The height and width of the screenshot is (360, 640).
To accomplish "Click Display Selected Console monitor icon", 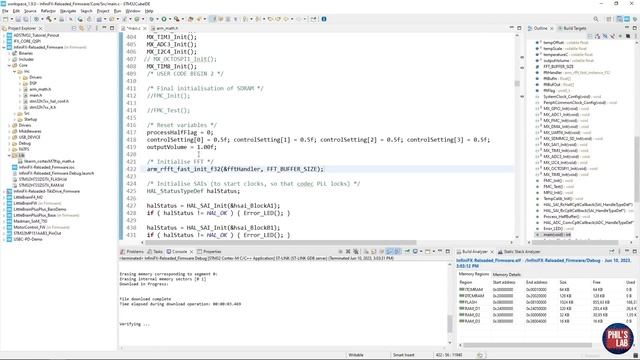I will click(x=415, y=251).
